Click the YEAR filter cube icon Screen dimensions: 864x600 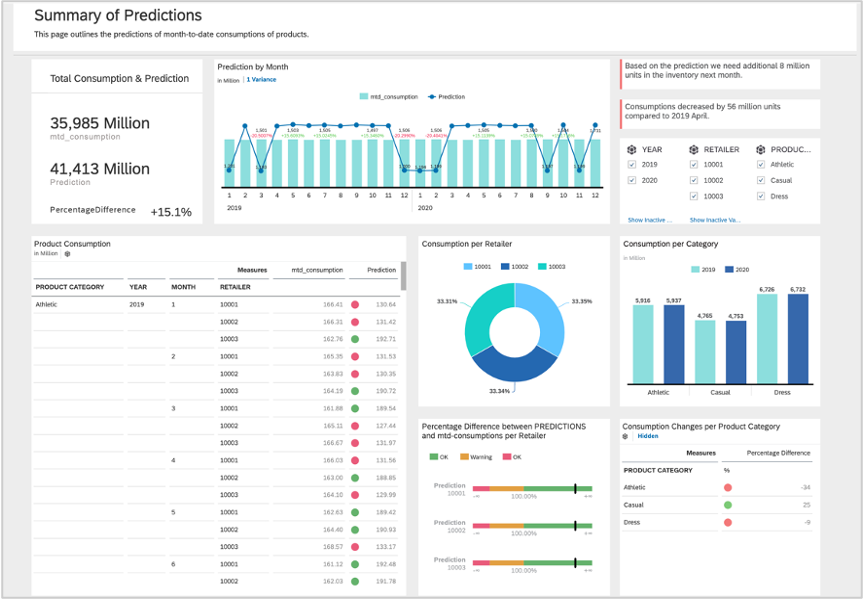tap(631, 149)
